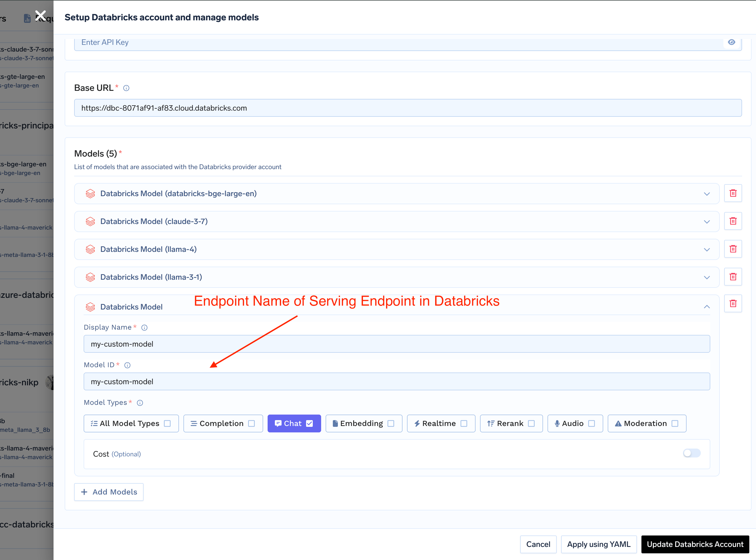Viewport: 756px width, 560px height.
Task: Reveal the API key with eye icon
Action: [731, 42]
